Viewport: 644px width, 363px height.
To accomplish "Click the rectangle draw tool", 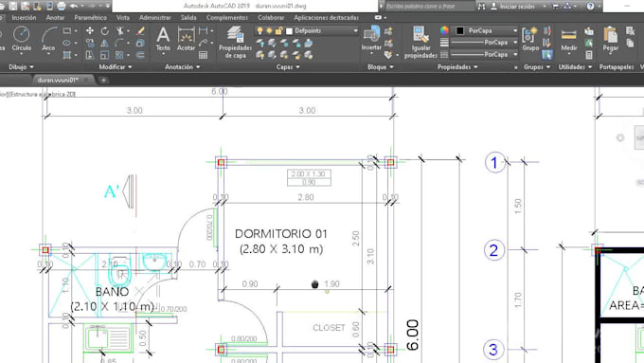I will 67,31.
